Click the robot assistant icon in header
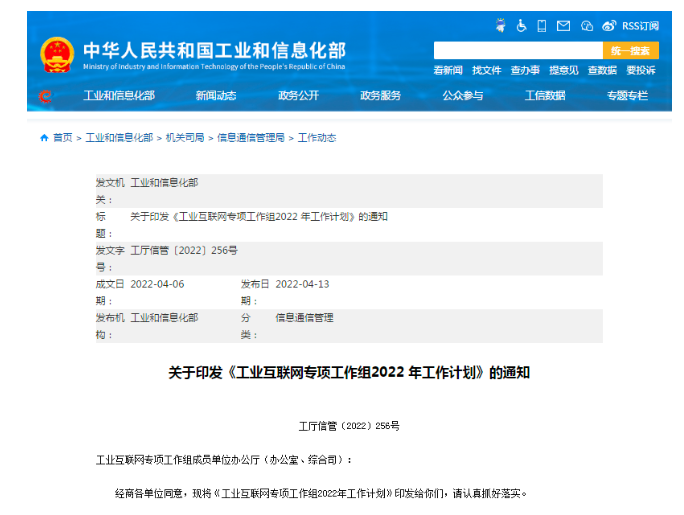684x515 pixels. (x=500, y=25)
